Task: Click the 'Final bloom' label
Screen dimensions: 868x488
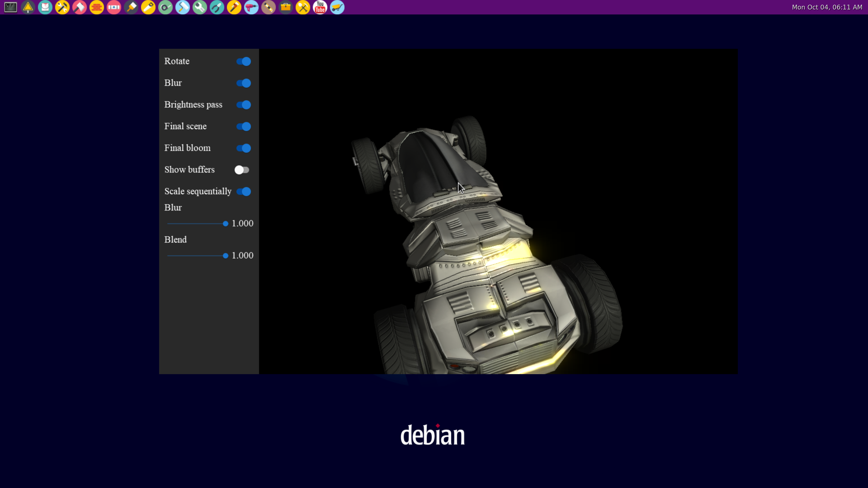Action: pos(188,148)
